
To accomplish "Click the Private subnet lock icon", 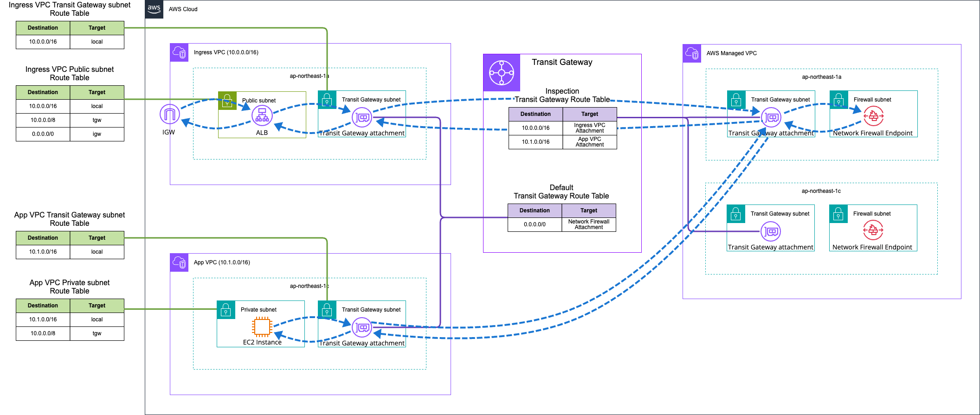I will click(226, 310).
